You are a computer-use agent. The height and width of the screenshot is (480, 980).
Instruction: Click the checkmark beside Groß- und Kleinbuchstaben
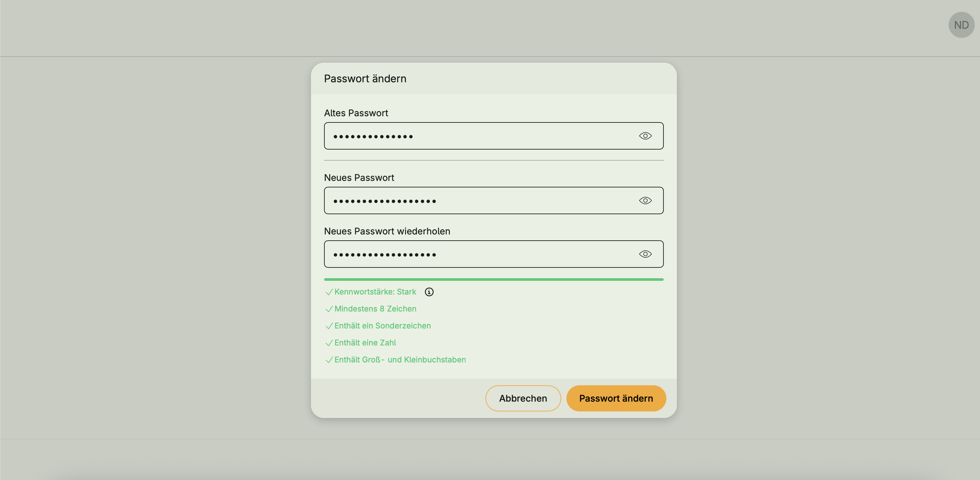[329, 360]
